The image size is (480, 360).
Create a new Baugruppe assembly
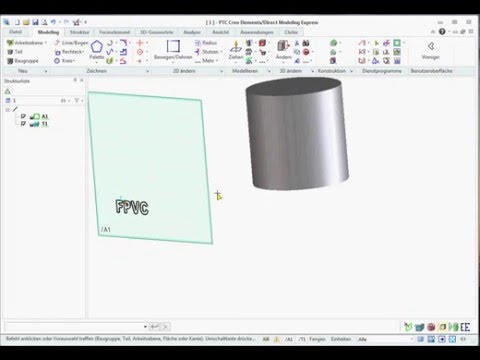pos(23,61)
